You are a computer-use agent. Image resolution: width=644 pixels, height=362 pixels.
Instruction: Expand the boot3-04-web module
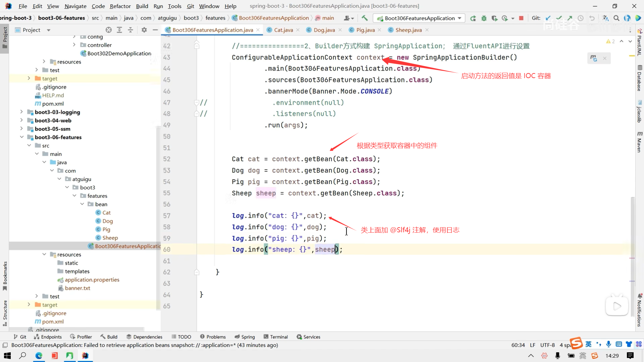click(x=21, y=120)
